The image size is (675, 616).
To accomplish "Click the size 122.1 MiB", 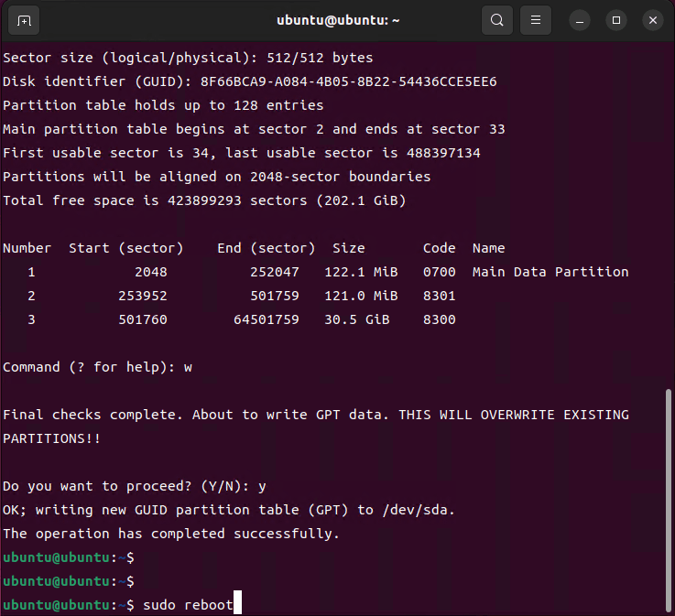I will [x=361, y=272].
